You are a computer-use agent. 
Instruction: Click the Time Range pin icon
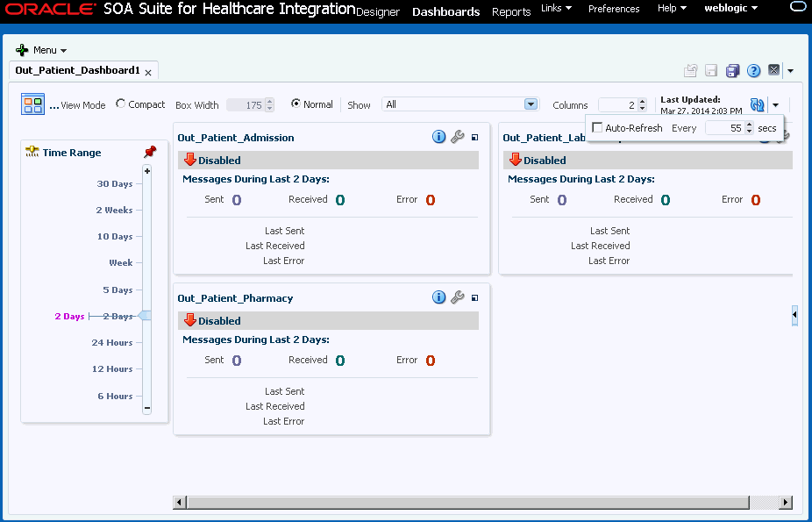tap(150, 152)
